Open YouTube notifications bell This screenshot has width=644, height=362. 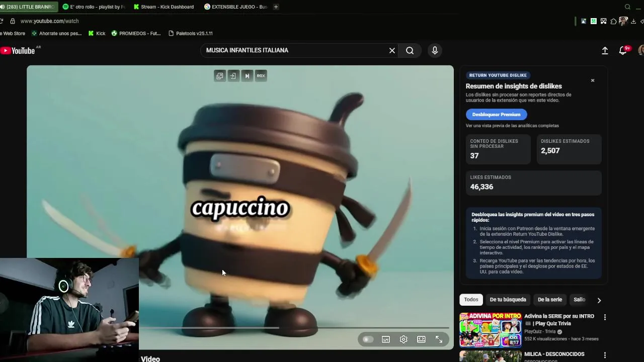(x=623, y=51)
